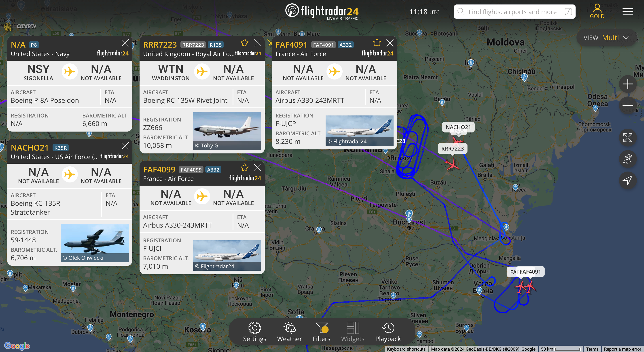Toggle favorite star on RRR7223 card

click(244, 43)
